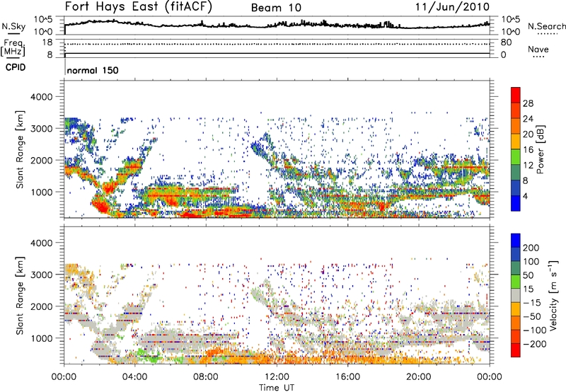This screenshot has width=566, height=392.
Task: Click '2000' on the velocity panel range axis
Action: 42,306
